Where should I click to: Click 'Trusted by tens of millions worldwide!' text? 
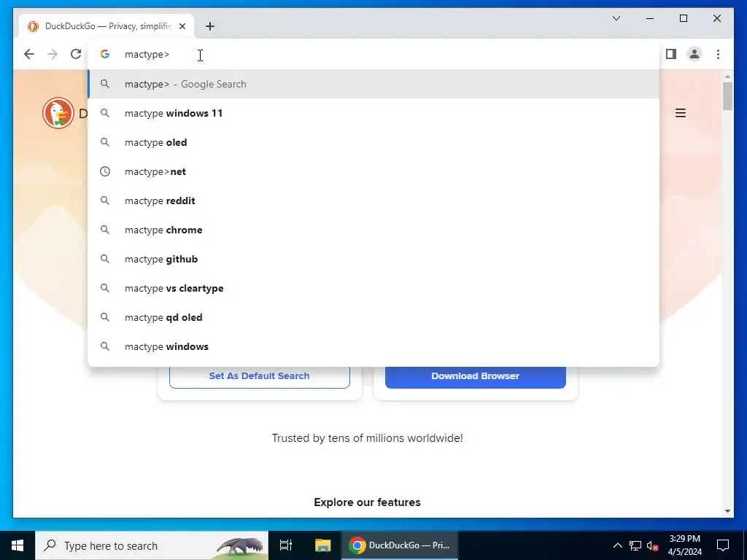click(x=368, y=438)
